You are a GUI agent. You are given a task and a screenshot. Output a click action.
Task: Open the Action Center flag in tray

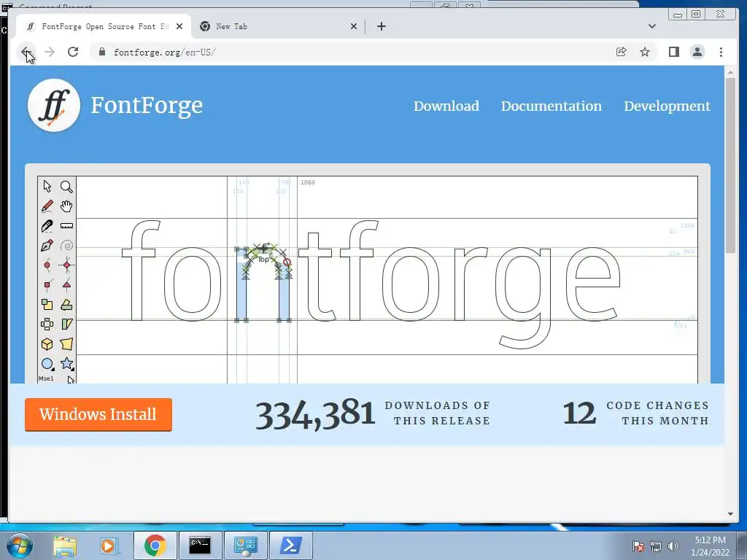coord(638,547)
